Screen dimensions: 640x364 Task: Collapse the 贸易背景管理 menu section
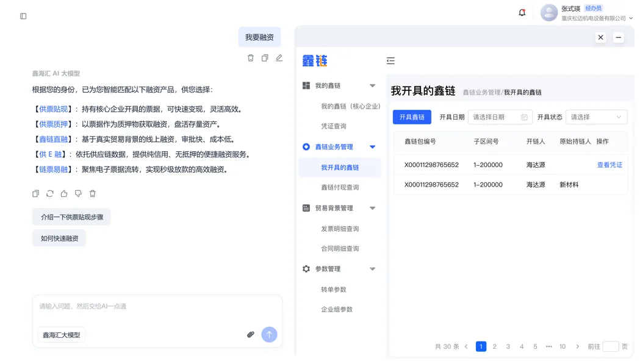pos(372,209)
